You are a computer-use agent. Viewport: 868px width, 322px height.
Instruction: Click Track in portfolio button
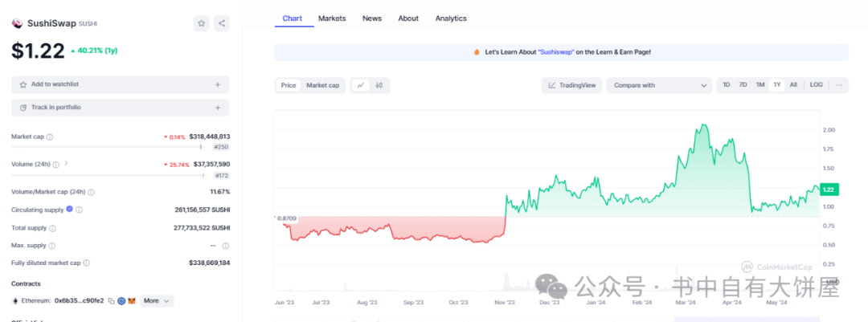[120, 108]
